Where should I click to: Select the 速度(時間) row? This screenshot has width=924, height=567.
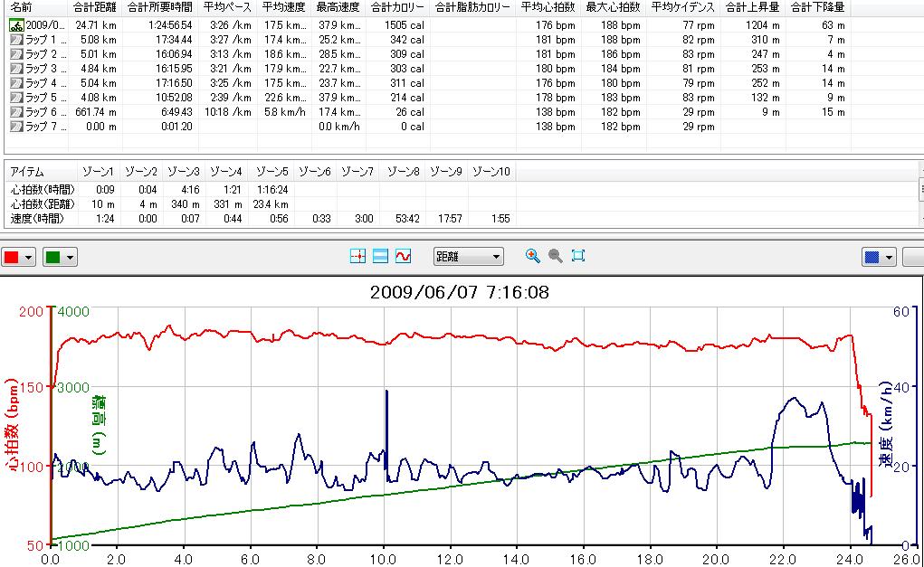click(260, 219)
